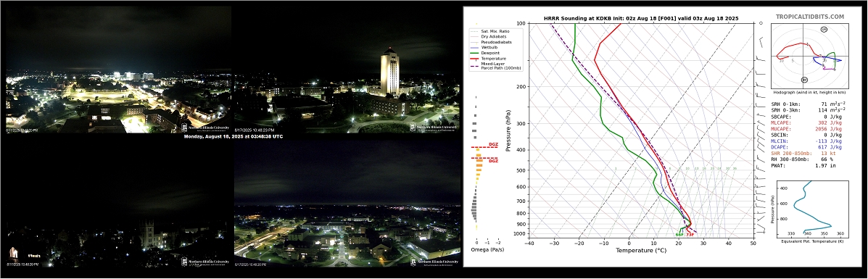
Task: Click the green Dewpoint legend line
Action: (474, 53)
